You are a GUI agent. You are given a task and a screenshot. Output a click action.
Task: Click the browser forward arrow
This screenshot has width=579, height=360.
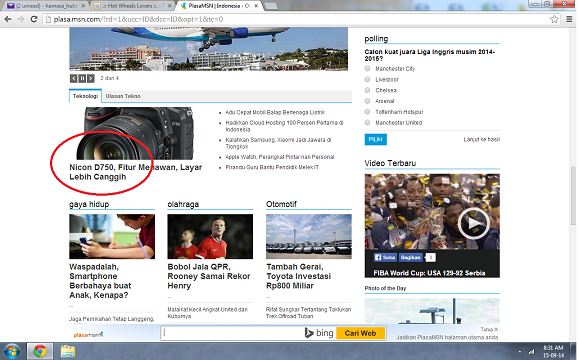(21, 19)
